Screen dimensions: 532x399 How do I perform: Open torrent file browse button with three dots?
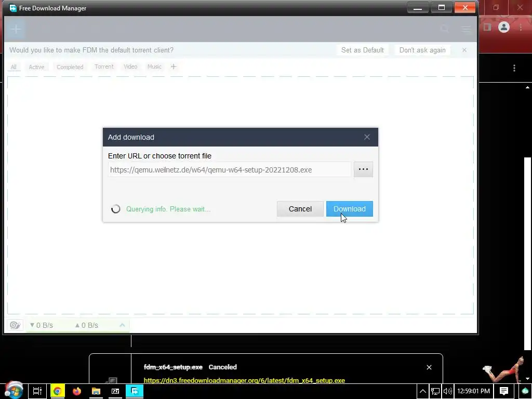(363, 169)
